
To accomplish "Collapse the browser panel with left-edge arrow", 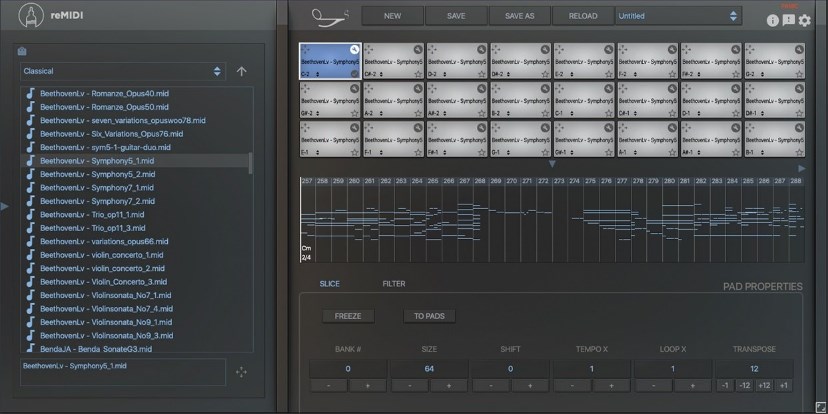I will 4,206.
